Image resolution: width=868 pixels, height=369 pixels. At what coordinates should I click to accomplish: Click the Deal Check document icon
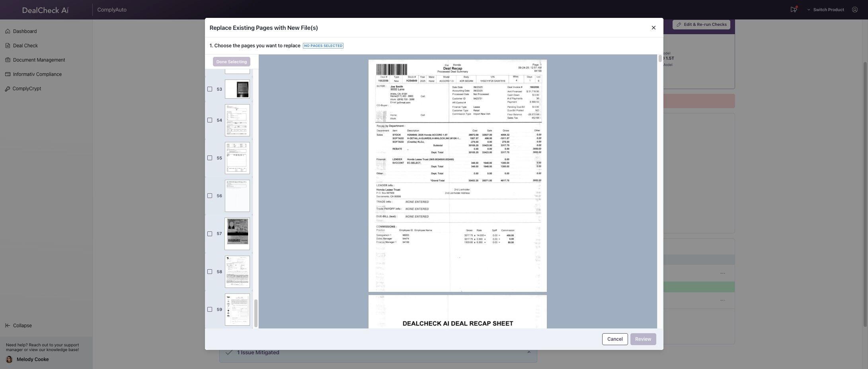8,45
